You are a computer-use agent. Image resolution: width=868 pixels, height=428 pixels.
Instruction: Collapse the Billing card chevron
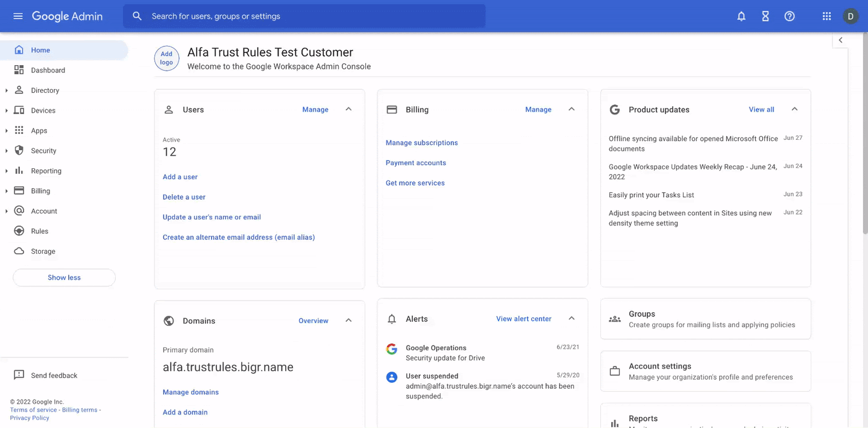571,109
